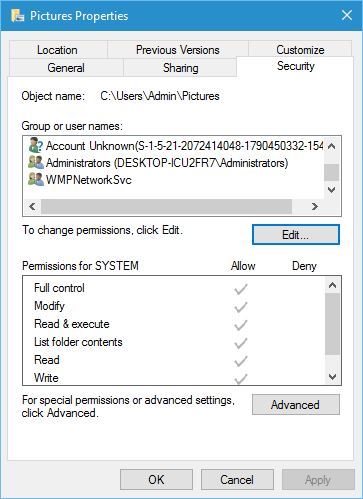
Task: Switch to the General tab
Action: pyautogui.click(x=66, y=68)
